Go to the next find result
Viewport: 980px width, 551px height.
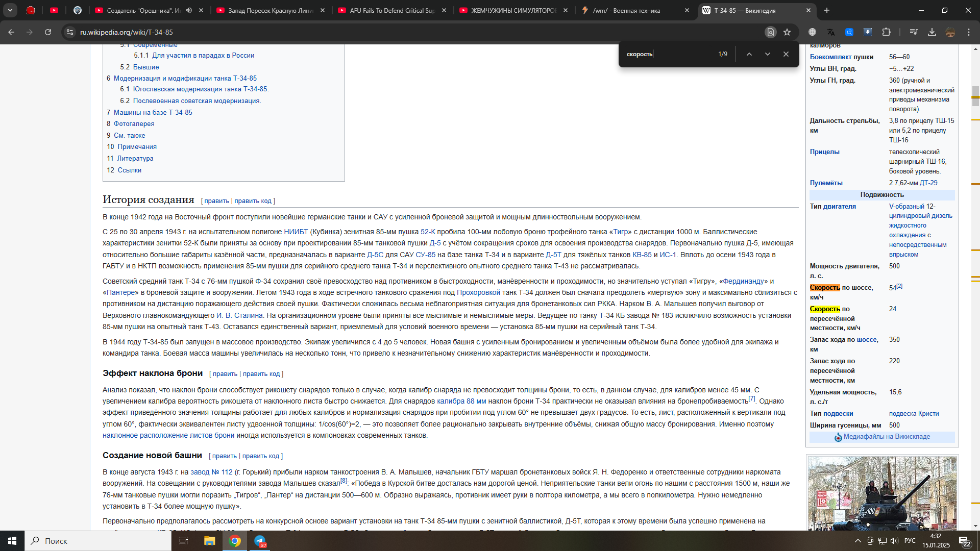pyautogui.click(x=767, y=54)
